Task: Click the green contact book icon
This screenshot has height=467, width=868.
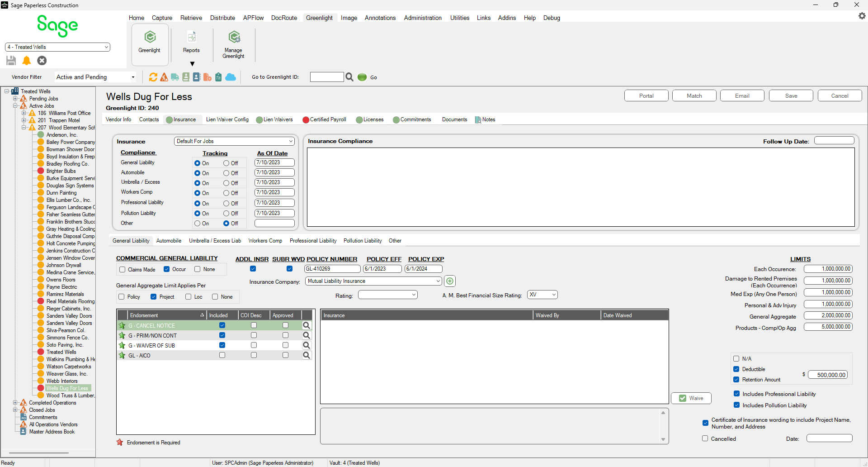Action: click(186, 77)
